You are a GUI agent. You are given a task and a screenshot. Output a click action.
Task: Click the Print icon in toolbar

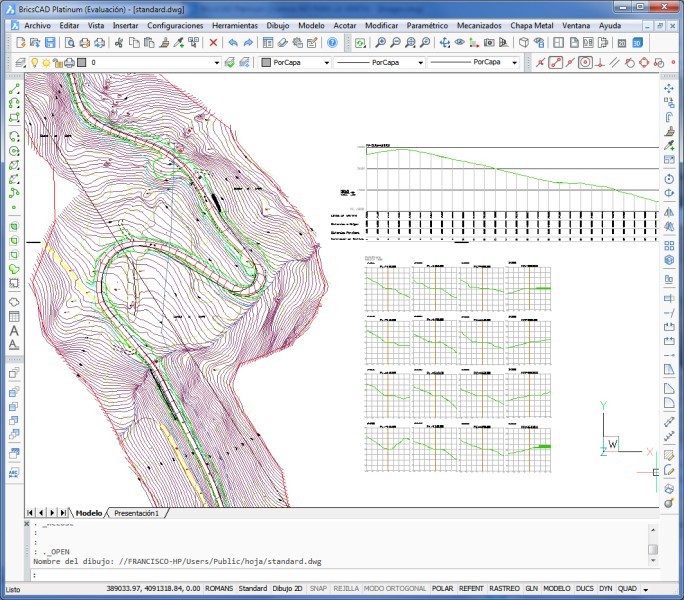pyautogui.click(x=84, y=43)
